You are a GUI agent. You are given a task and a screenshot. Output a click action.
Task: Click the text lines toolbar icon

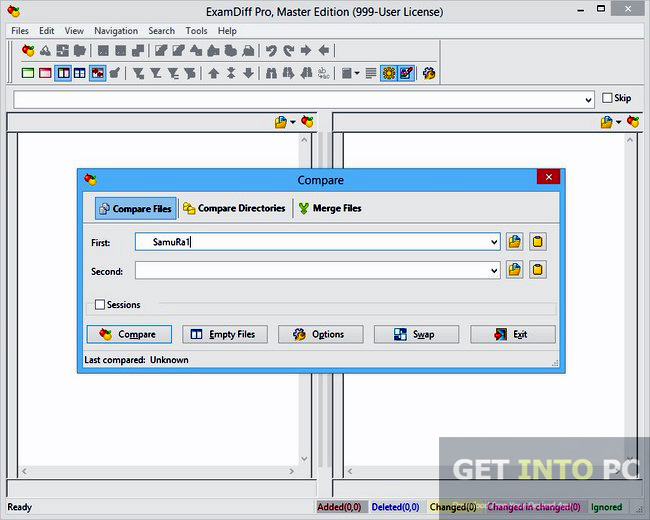[371, 73]
